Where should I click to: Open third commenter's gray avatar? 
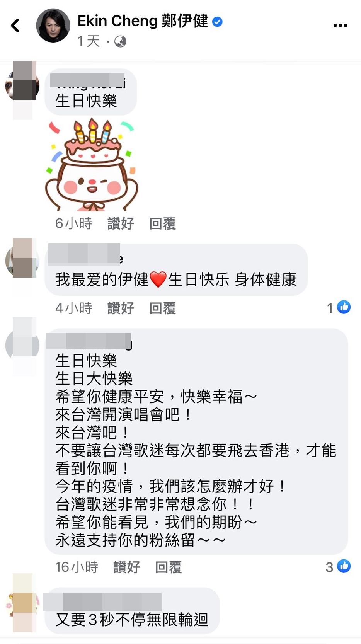[22, 346]
